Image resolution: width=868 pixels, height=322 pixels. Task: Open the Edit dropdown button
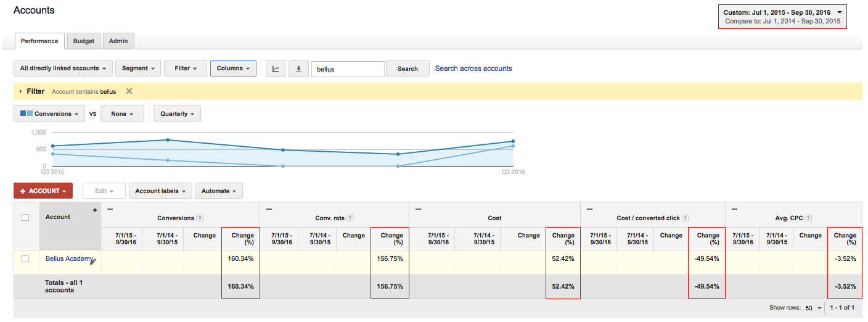click(x=104, y=191)
